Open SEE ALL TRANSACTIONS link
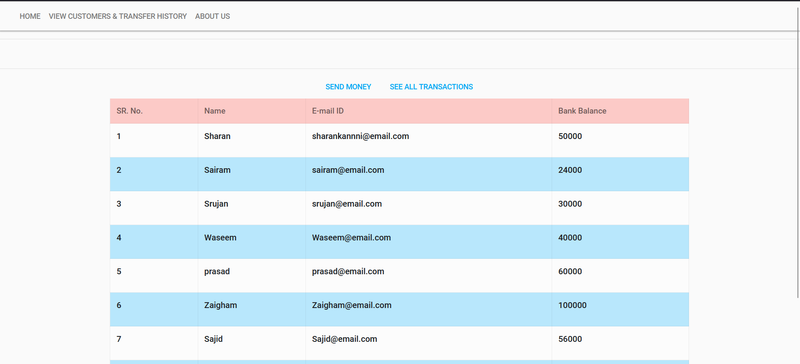800x364 pixels. click(431, 87)
